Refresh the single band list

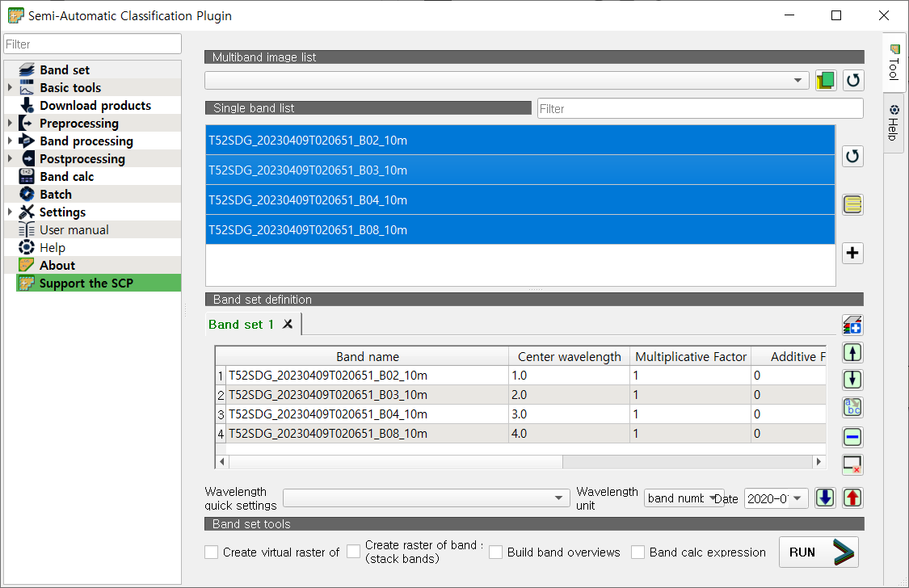[852, 156]
